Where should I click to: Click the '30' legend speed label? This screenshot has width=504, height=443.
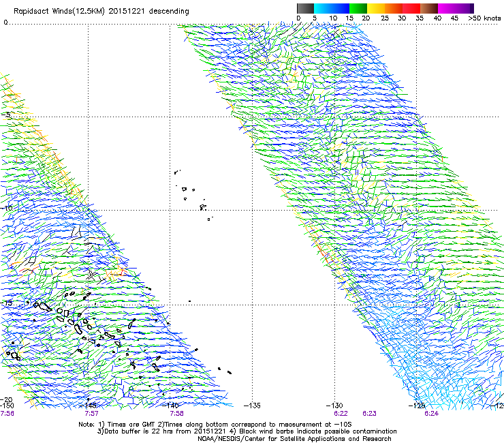402,18
